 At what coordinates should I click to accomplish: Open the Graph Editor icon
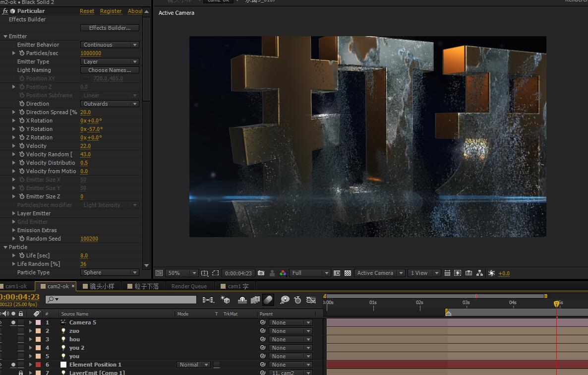(x=311, y=300)
